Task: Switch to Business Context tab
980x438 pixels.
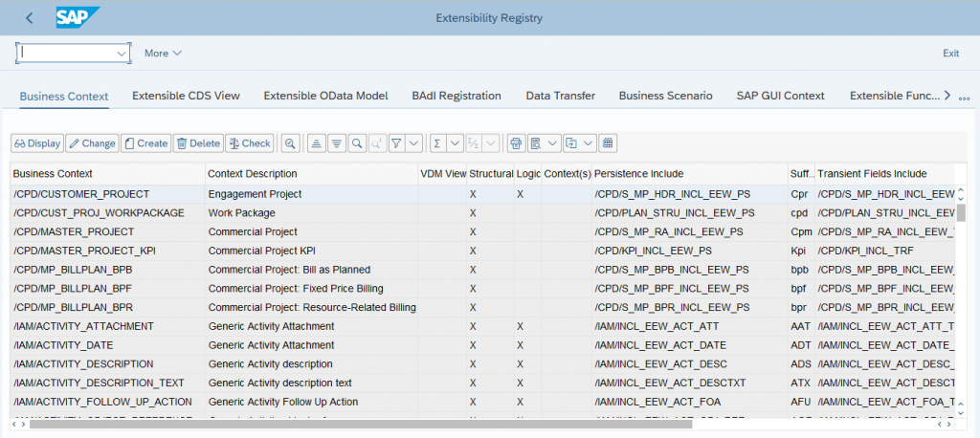Action: pyautogui.click(x=64, y=97)
